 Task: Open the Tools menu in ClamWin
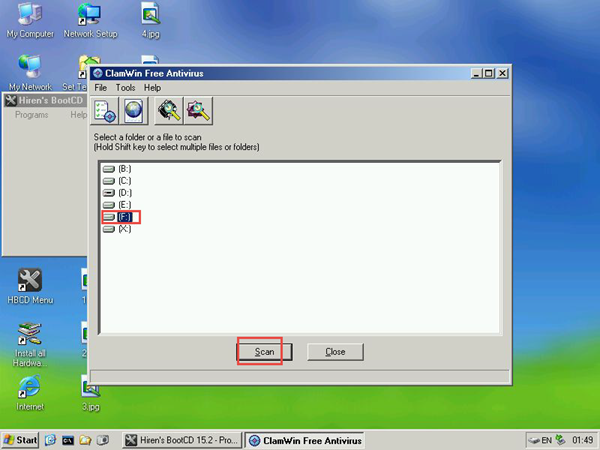coord(126,88)
